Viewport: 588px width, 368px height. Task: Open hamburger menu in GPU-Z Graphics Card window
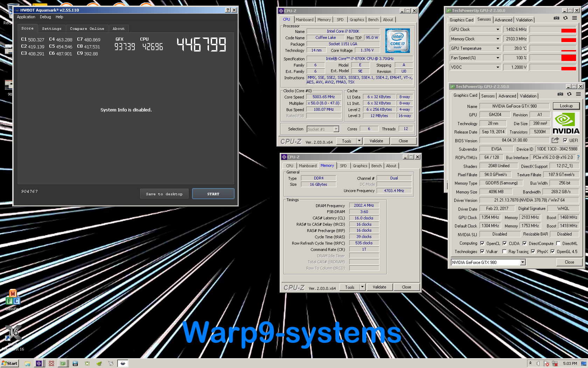(578, 94)
